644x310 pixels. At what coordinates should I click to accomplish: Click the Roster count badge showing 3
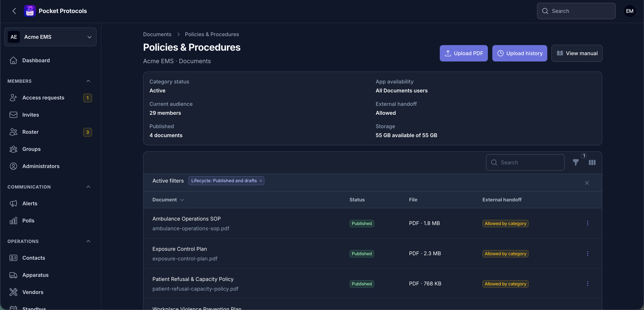[88, 132]
